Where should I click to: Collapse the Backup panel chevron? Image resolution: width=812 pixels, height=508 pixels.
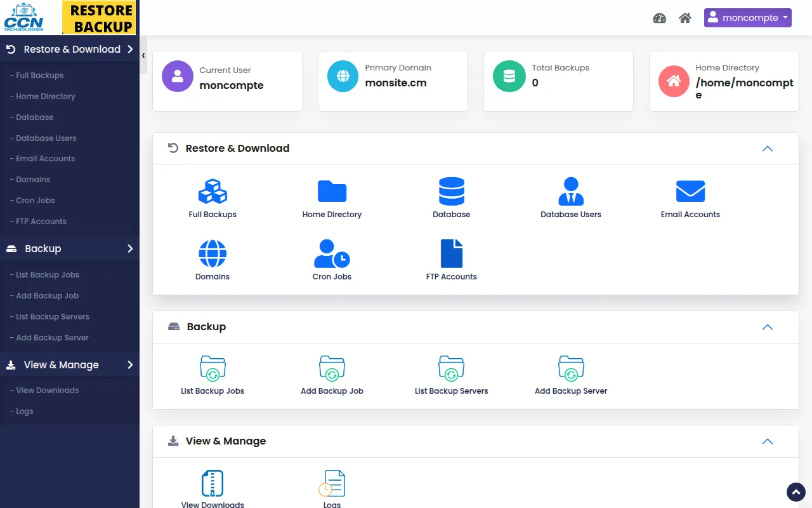pyautogui.click(x=768, y=327)
